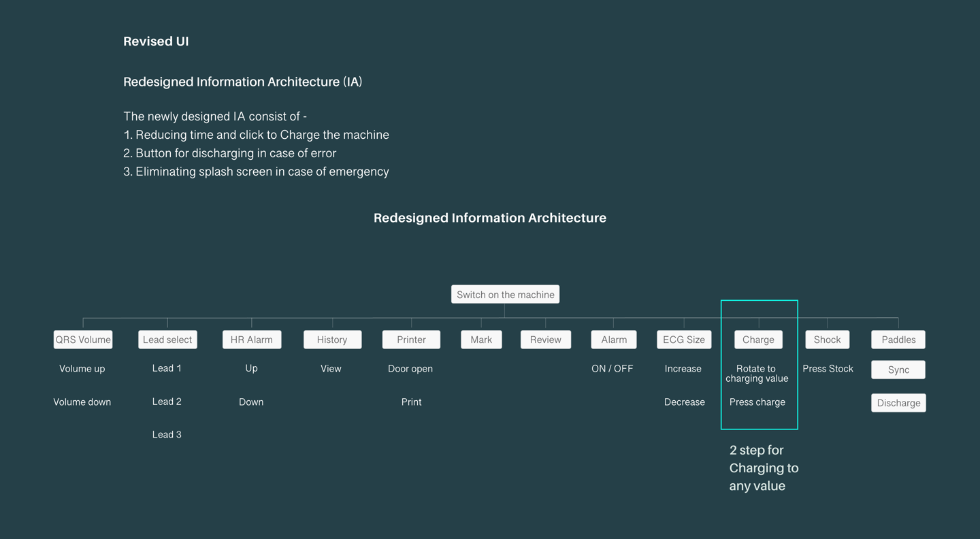
Task: Click the Sync button under Paddles
Action: pyautogui.click(x=898, y=370)
